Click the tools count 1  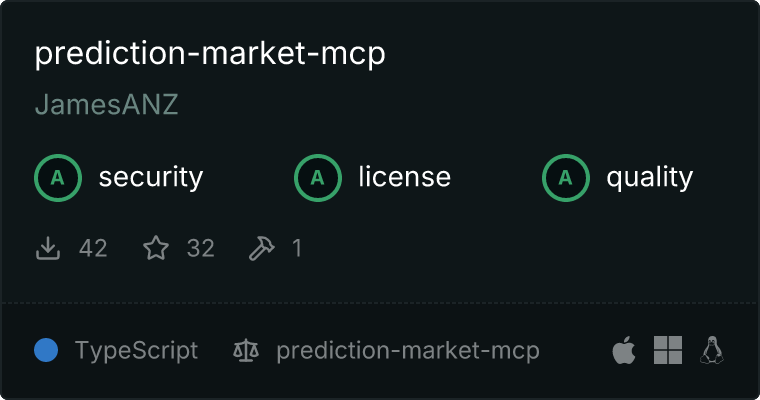[297, 248]
